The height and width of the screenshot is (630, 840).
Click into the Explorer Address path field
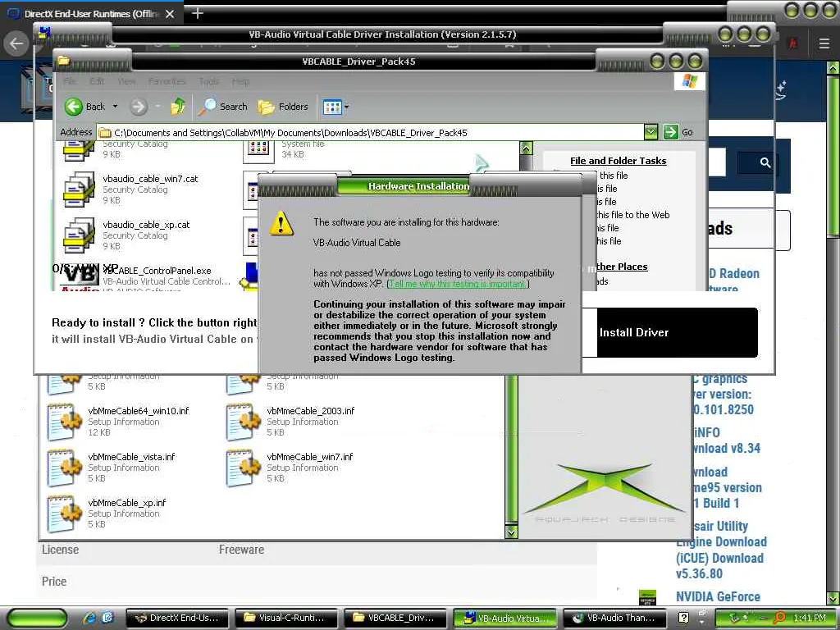tap(372, 132)
